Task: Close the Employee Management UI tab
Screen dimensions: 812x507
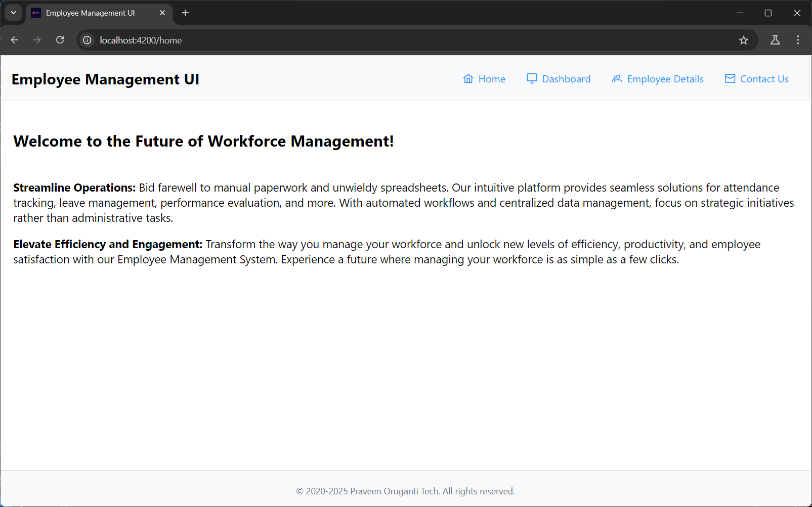Action: pyautogui.click(x=162, y=13)
